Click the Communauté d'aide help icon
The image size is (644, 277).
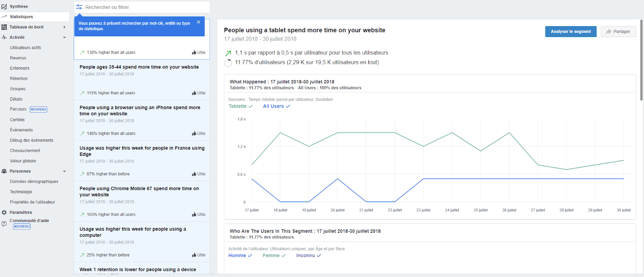click(x=4, y=223)
